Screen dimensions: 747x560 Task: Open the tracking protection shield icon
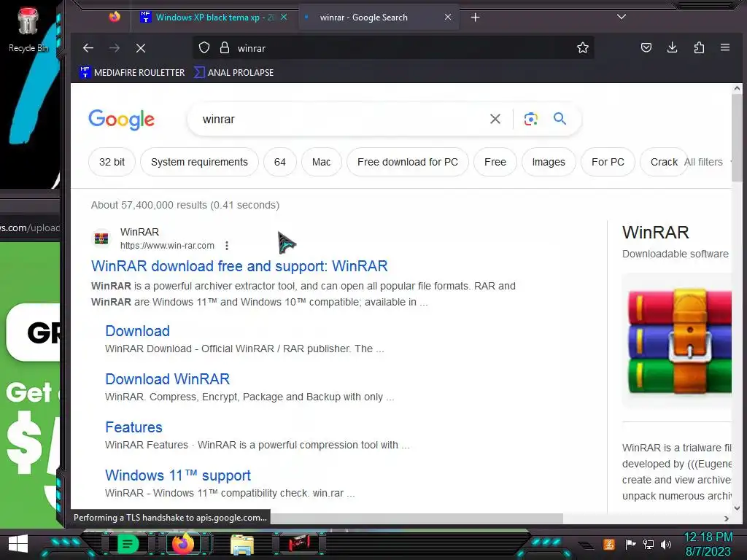tap(204, 47)
